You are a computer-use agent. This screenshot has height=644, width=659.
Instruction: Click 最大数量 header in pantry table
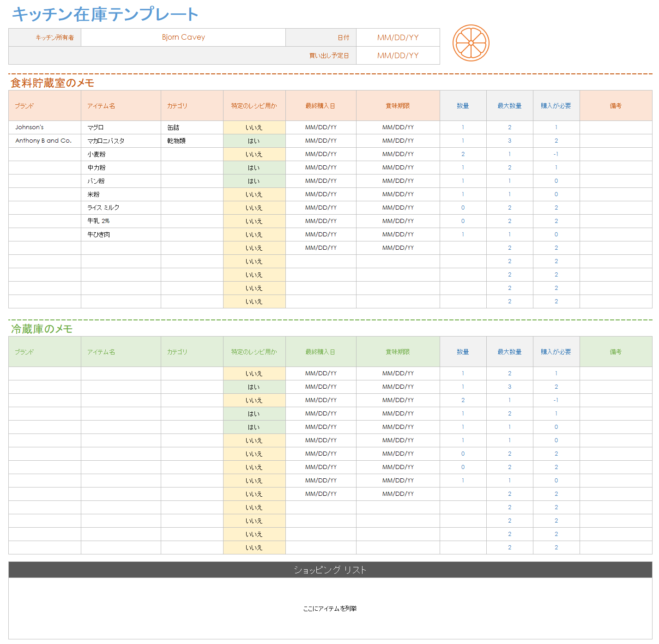510,106
